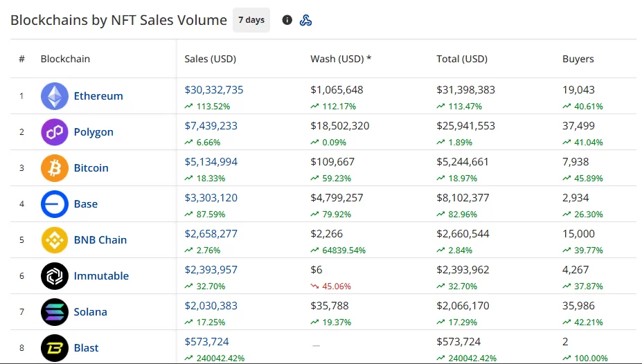Viewport: 642px width, 364px height.
Task: Select BNB Chain wash value $2,266
Action: coord(327,234)
